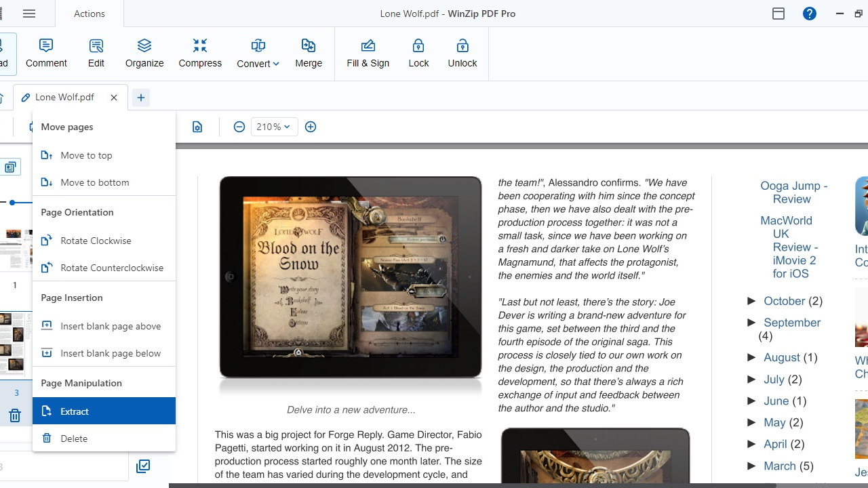Choose Delete from the context menu
This screenshot has width=868, height=488.
click(104, 439)
